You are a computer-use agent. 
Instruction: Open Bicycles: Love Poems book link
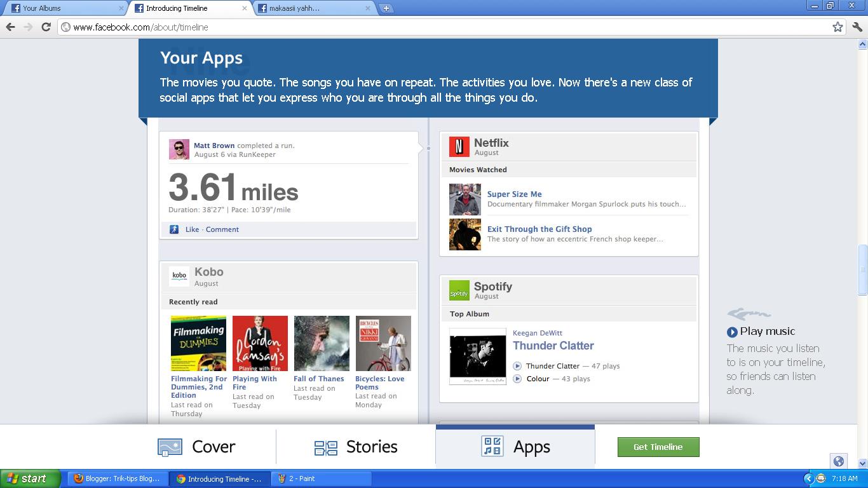point(380,383)
